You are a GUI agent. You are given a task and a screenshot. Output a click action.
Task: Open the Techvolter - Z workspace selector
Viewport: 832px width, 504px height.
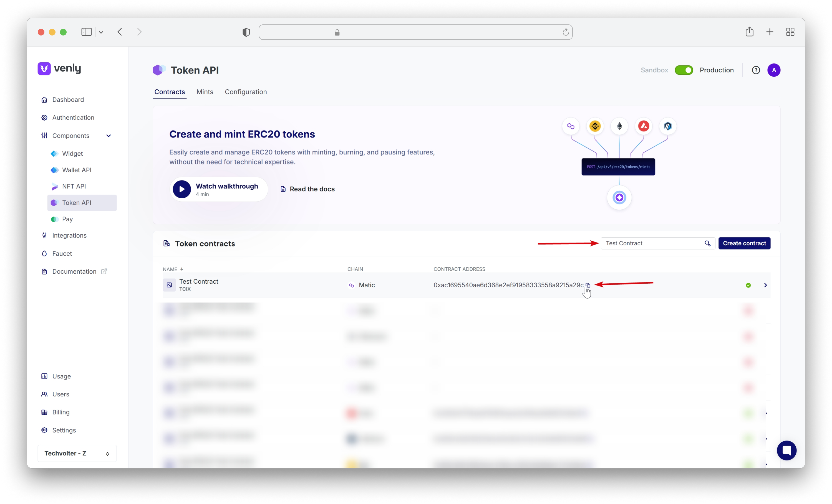coord(77,453)
